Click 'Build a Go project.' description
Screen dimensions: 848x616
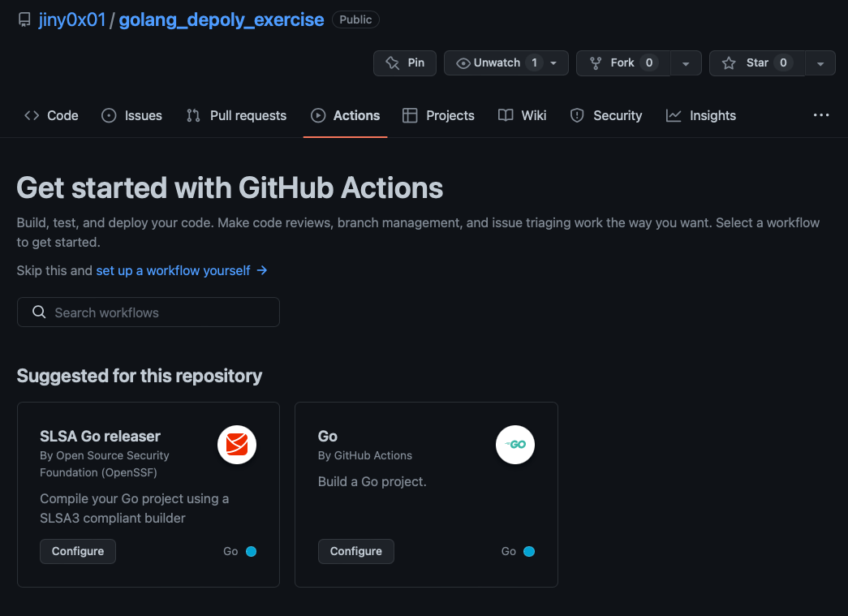tap(372, 481)
